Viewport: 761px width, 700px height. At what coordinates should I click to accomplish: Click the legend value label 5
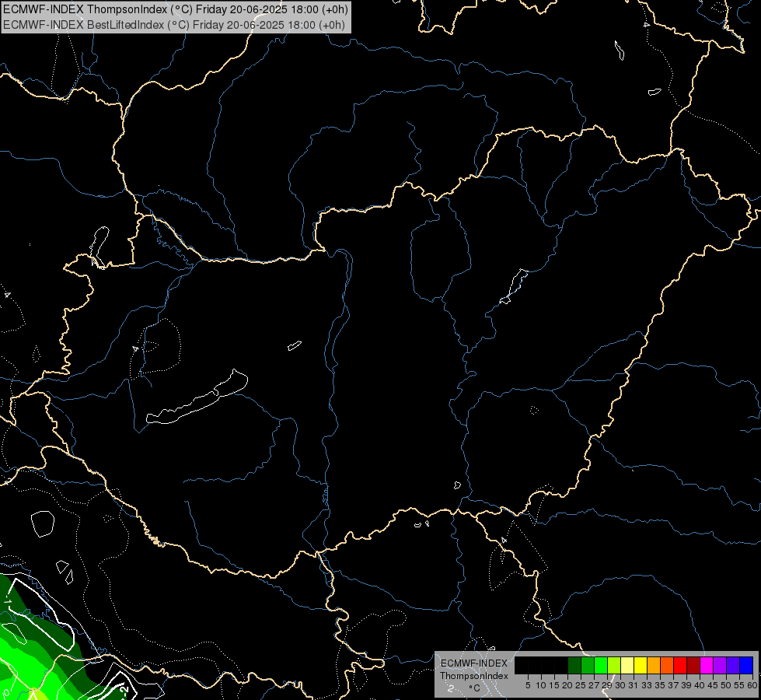pos(528,685)
